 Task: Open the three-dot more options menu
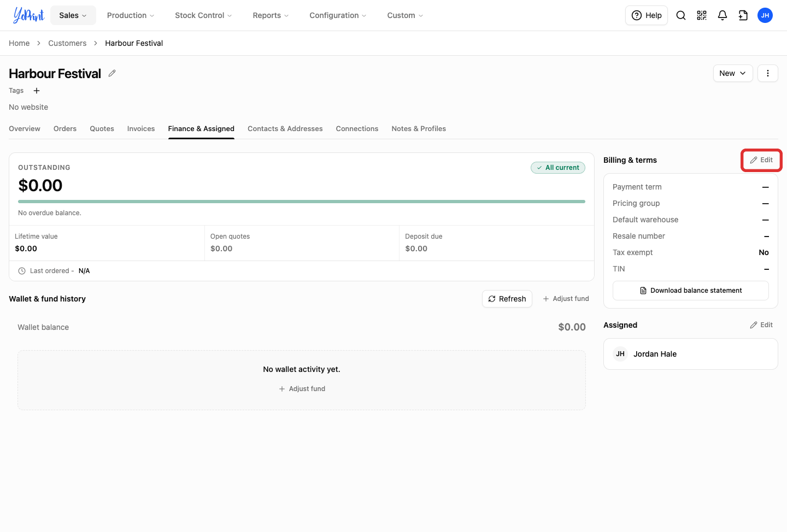click(x=768, y=73)
